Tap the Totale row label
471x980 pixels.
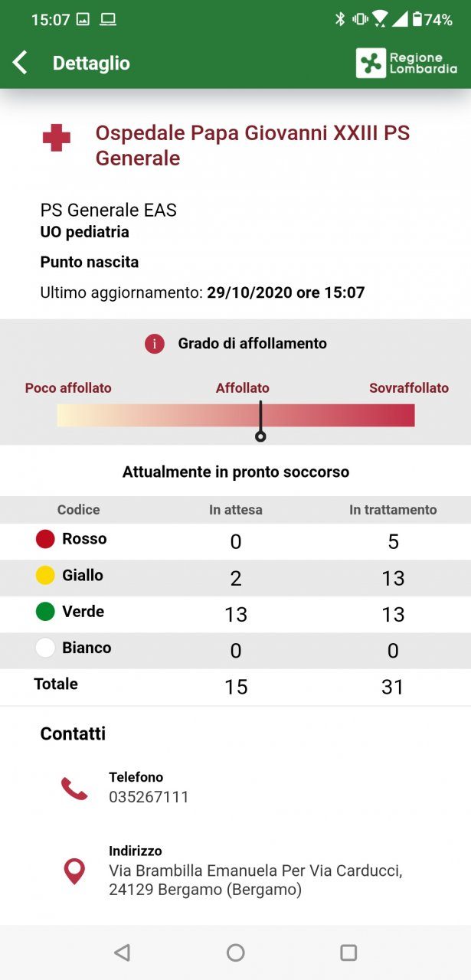[56, 684]
